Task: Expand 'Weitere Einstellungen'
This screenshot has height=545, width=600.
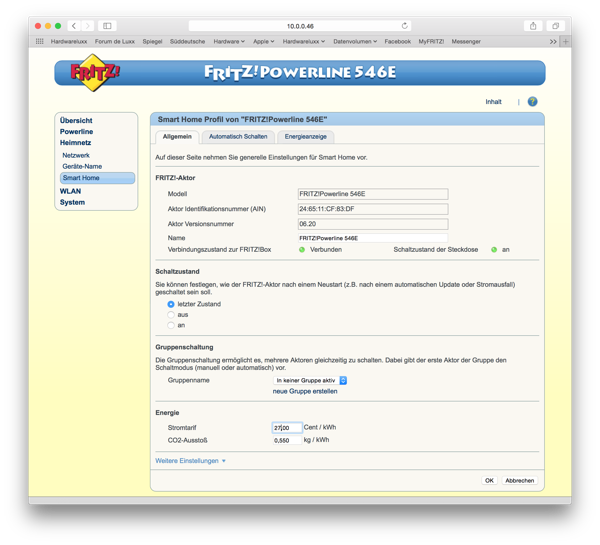Action: [x=190, y=461]
